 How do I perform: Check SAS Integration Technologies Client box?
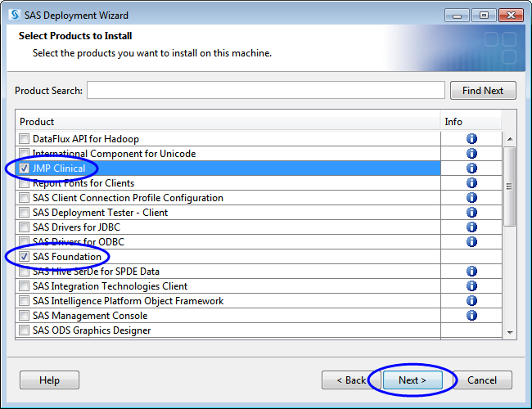coord(24,286)
